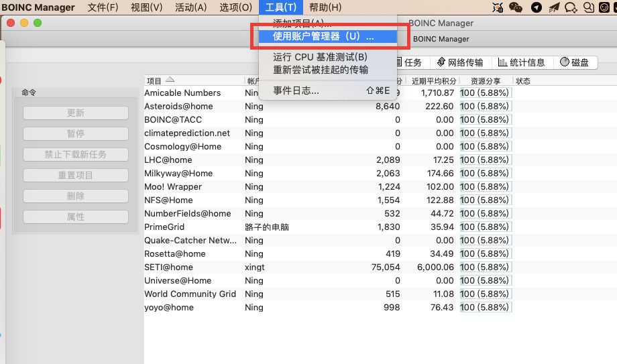The width and height of the screenshot is (617, 364).
Task: Open the 文件(F) menu
Action: tap(103, 7)
